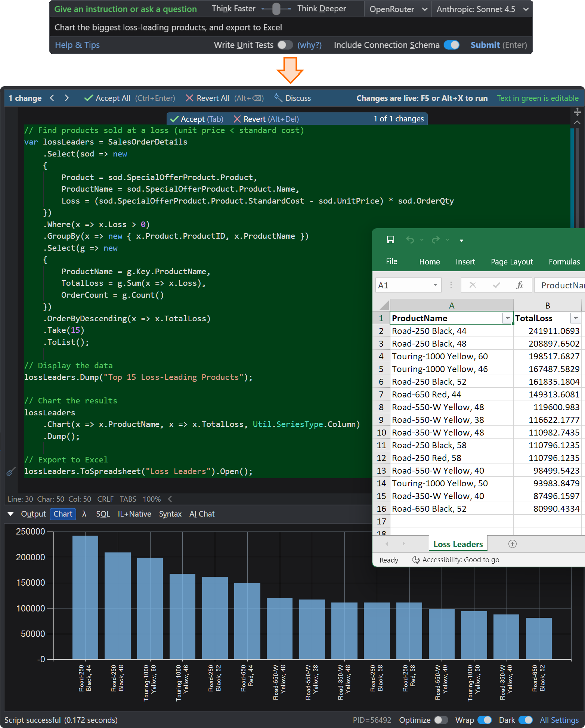The height and width of the screenshot is (728, 585).
Task: Click the Discuss wand icon
Action: [278, 98]
